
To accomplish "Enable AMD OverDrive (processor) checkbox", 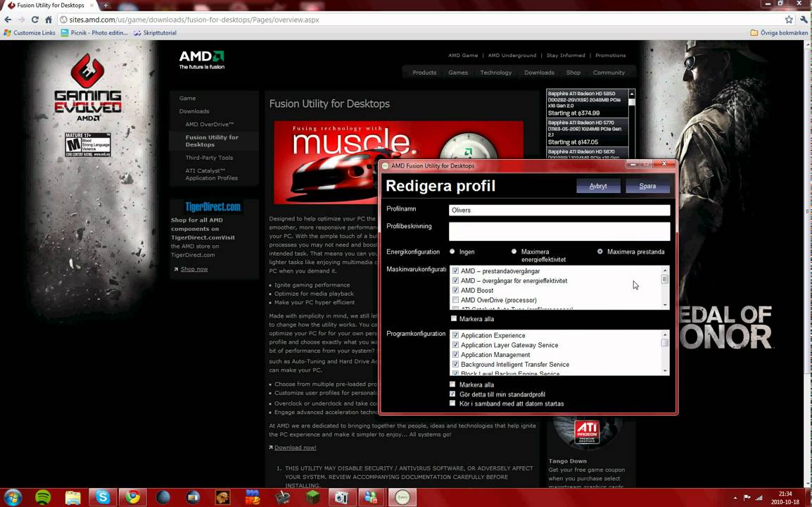I will click(455, 300).
